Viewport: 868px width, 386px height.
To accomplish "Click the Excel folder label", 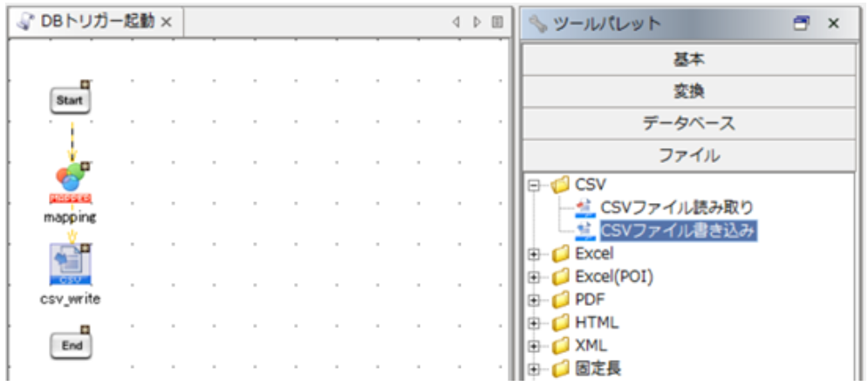I will [594, 254].
